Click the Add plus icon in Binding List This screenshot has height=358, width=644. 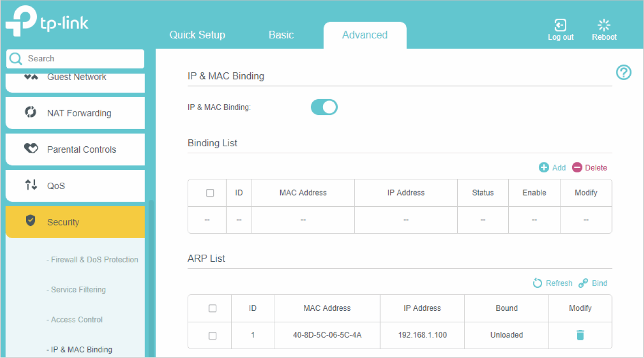pos(544,167)
